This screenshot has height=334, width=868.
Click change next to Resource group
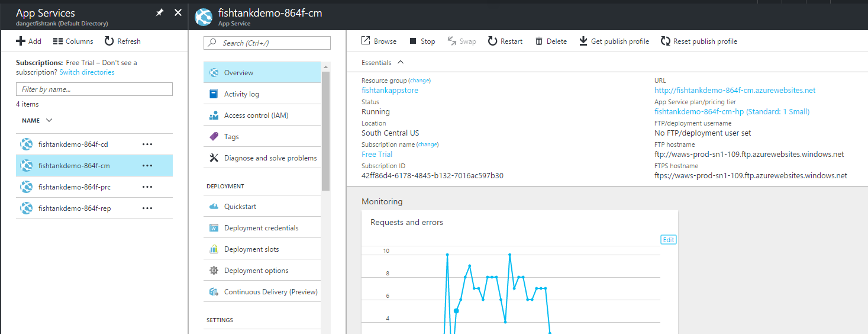(x=420, y=81)
